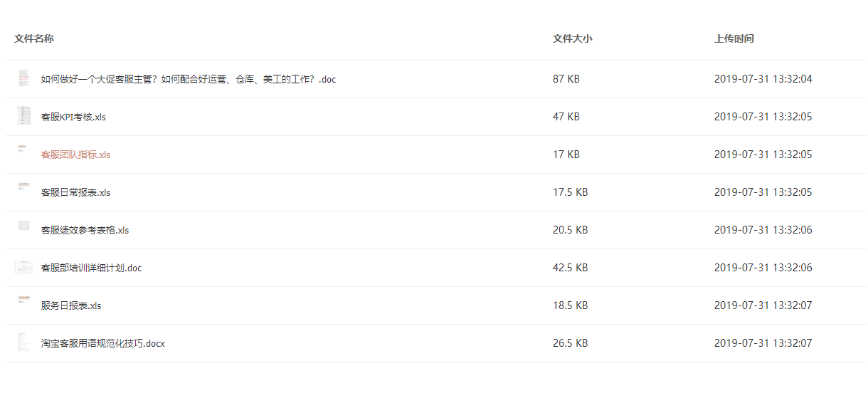The width and height of the screenshot is (868, 413).
Task: Open 淘宝客服用语规范化技巧.docx document
Action: (x=102, y=343)
